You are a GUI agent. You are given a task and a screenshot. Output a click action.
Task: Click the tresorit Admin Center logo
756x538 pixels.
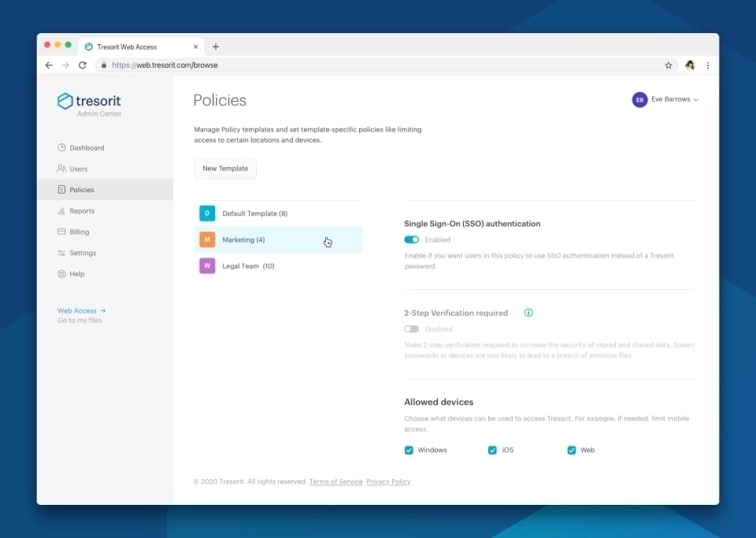[88, 102]
